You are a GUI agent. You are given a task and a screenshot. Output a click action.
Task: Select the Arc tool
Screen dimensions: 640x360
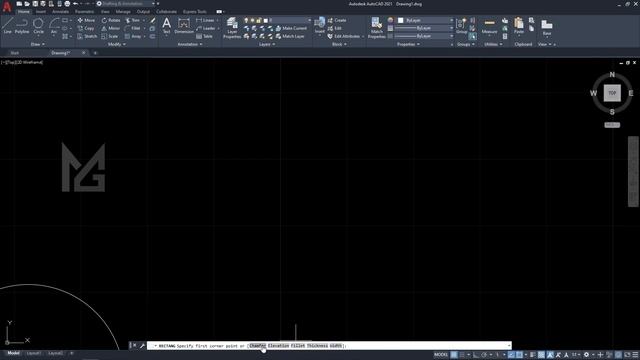(x=54, y=25)
